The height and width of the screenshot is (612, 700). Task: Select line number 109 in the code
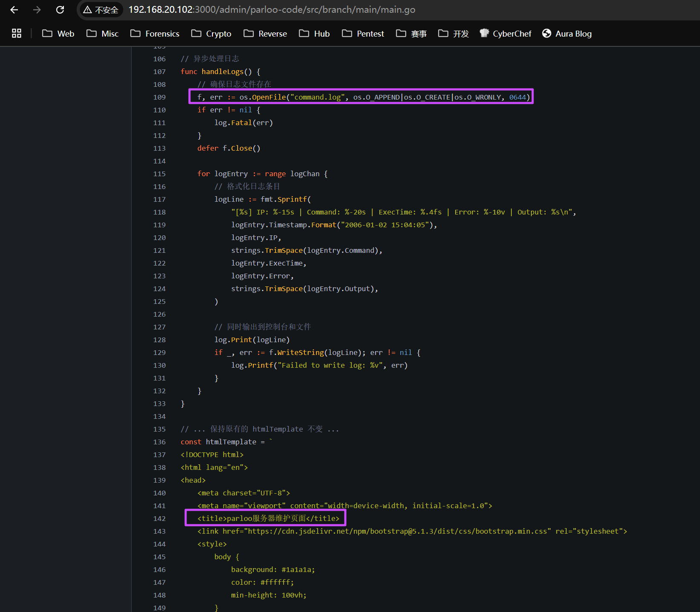coord(159,97)
